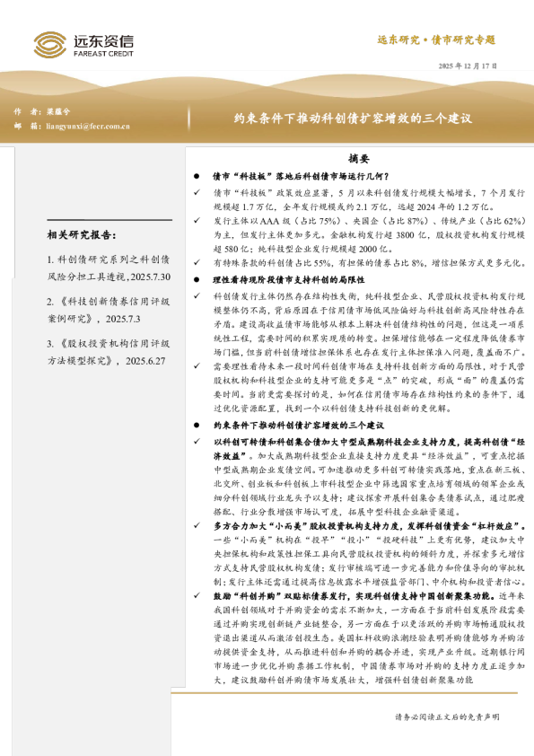Click the footer text 请务必阅读正文后的免责声明
The height and width of the screenshot is (756, 534).
tap(447, 717)
